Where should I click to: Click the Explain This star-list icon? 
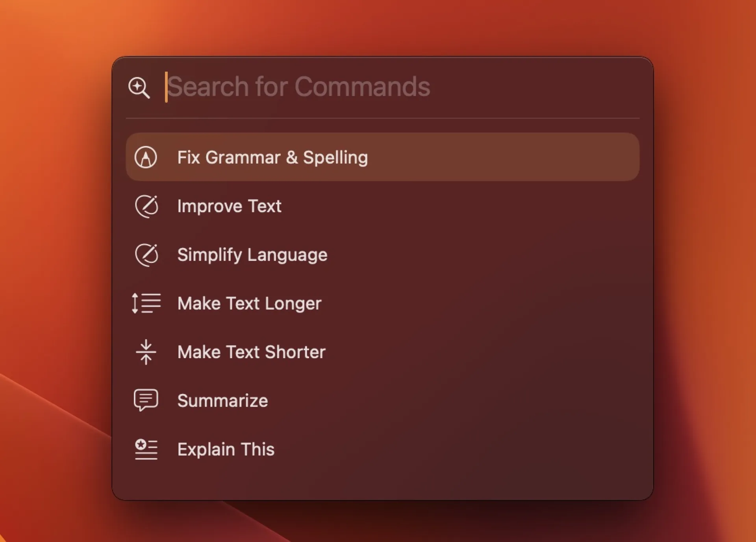point(146,449)
